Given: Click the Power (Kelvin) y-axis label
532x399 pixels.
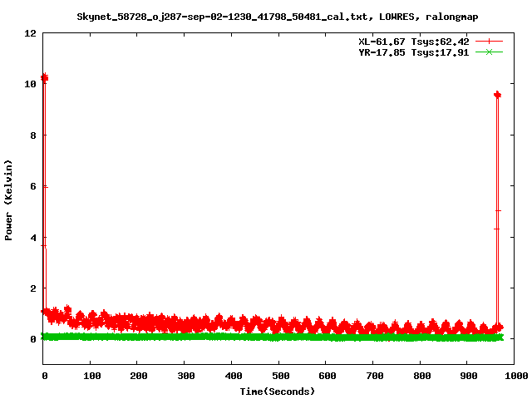Looking at the screenshot, I should (8, 200).
